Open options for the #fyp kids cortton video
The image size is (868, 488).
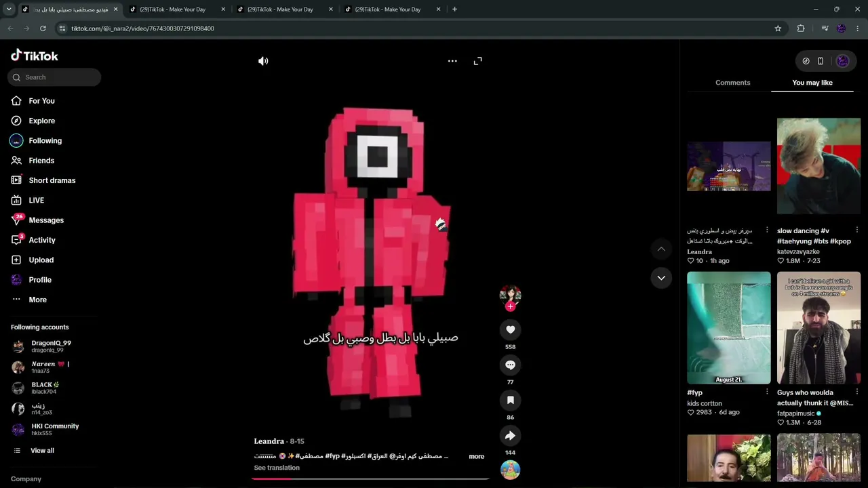(x=767, y=392)
